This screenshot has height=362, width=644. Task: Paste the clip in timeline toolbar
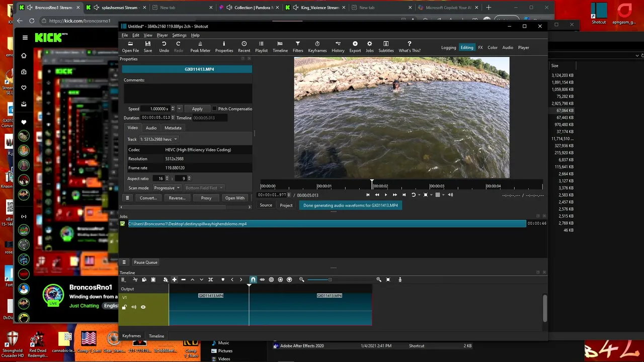pyautogui.click(x=153, y=280)
